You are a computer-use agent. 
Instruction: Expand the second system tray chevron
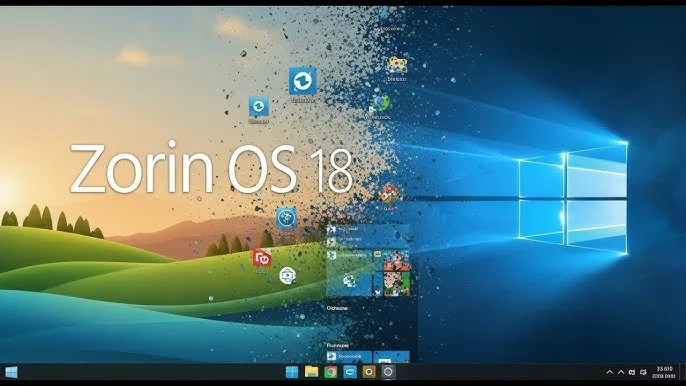point(621,372)
